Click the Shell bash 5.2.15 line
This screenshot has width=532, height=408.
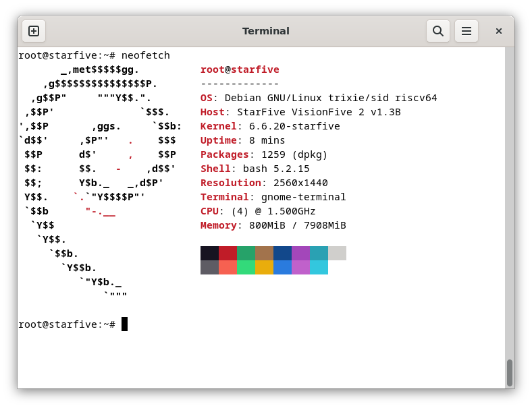pyautogui.click(x=255, y=169)
